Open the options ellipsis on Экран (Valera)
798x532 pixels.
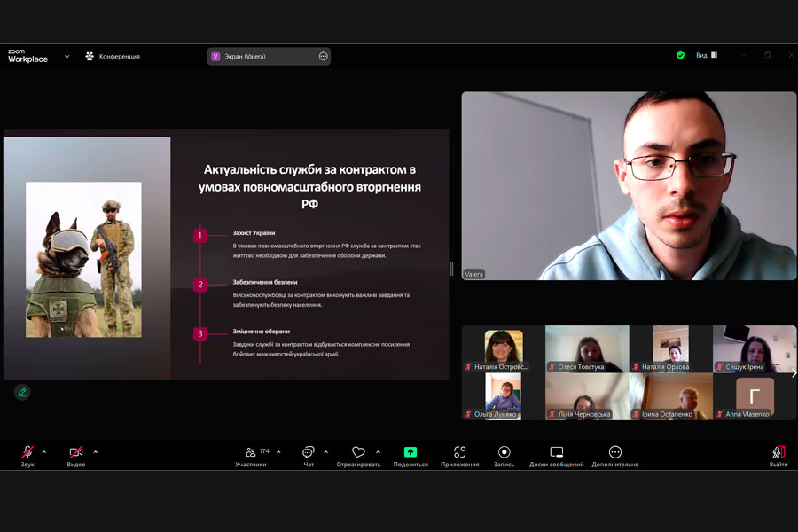pyautogui.click(x=323, y=56)
